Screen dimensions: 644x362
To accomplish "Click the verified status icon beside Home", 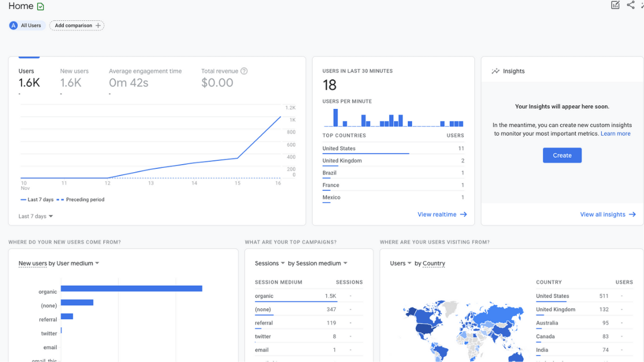I will point(41,6).
